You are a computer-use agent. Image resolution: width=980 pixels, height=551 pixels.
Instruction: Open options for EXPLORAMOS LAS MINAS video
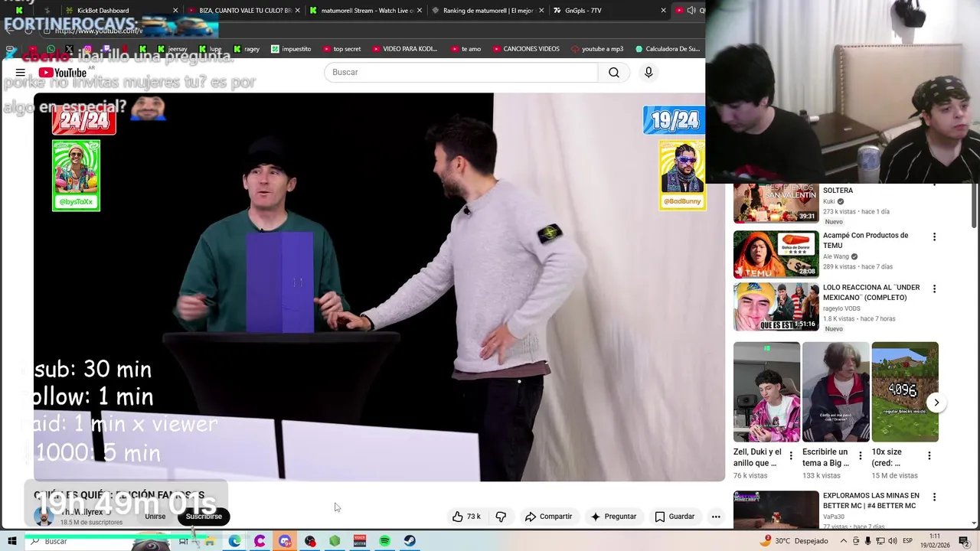(x=934, y=497)
